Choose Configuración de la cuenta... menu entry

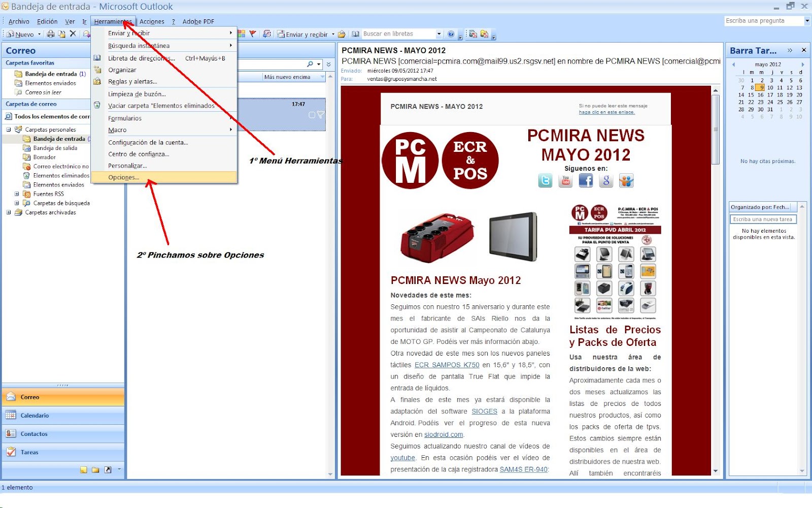(164, 142)
